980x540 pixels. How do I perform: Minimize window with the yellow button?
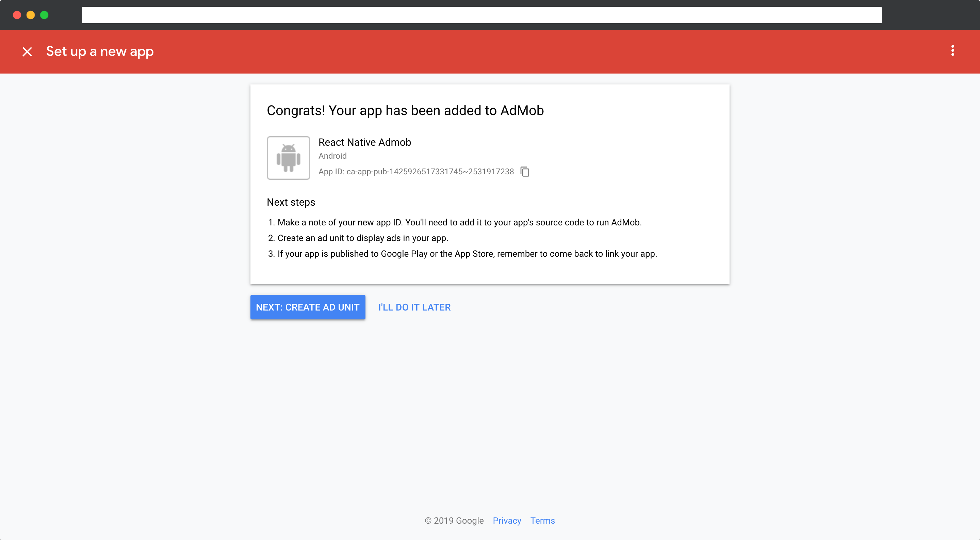coord(30,15)
